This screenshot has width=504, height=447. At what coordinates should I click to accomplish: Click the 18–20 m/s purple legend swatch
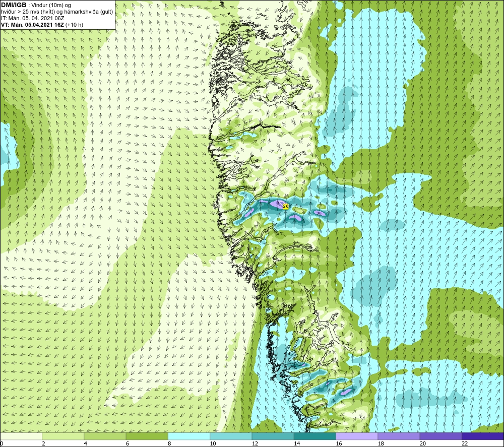click(x=399, y=436)
